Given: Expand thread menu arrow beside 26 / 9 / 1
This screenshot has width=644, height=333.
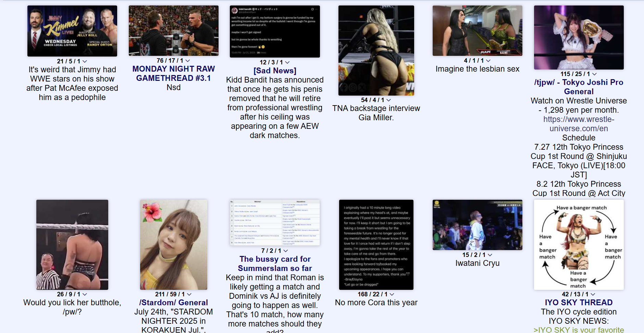Looking at the screenshot, I should coord(85,294).
